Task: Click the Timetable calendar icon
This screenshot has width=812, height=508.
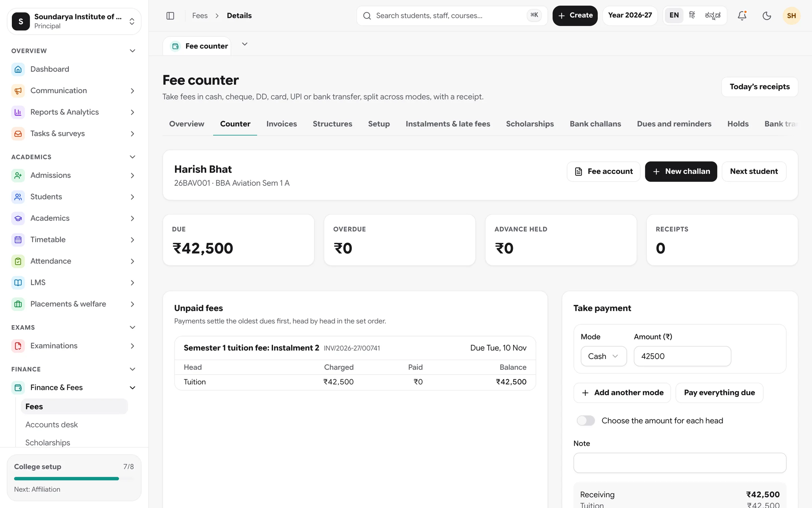Action: click(18, 239)
